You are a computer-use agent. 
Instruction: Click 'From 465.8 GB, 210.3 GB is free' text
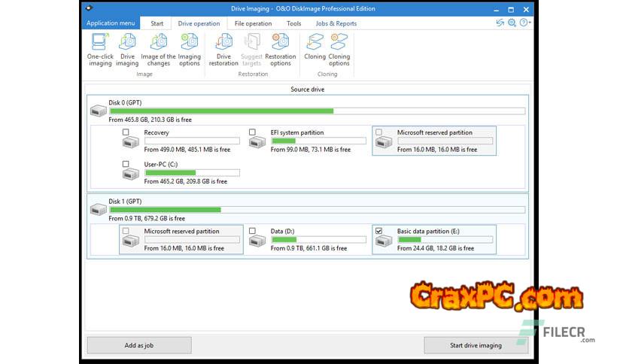click(x=150, y=120)
